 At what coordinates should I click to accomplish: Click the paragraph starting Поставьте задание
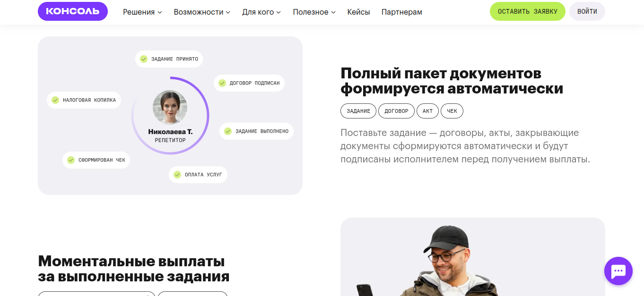point(465,146)
